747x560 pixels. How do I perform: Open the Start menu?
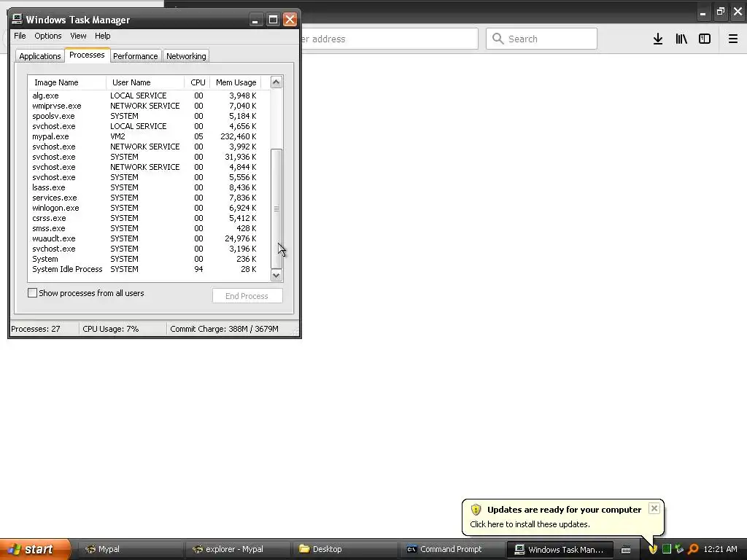35,549
